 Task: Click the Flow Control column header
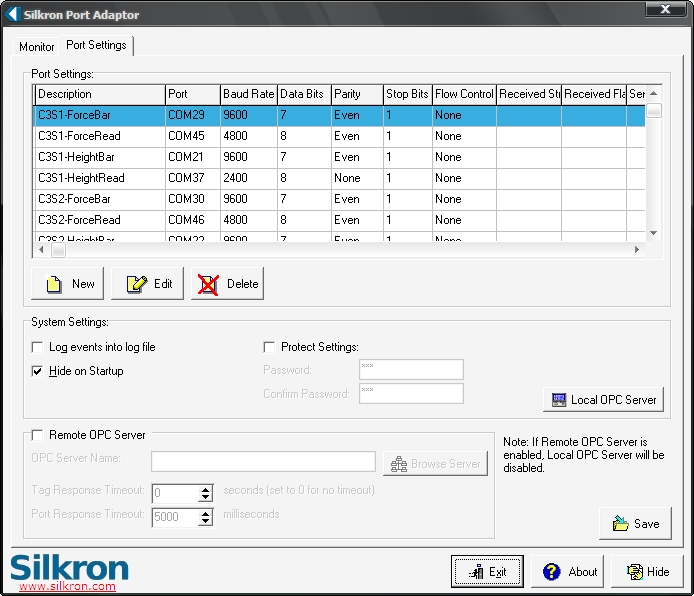click(464, 94)
